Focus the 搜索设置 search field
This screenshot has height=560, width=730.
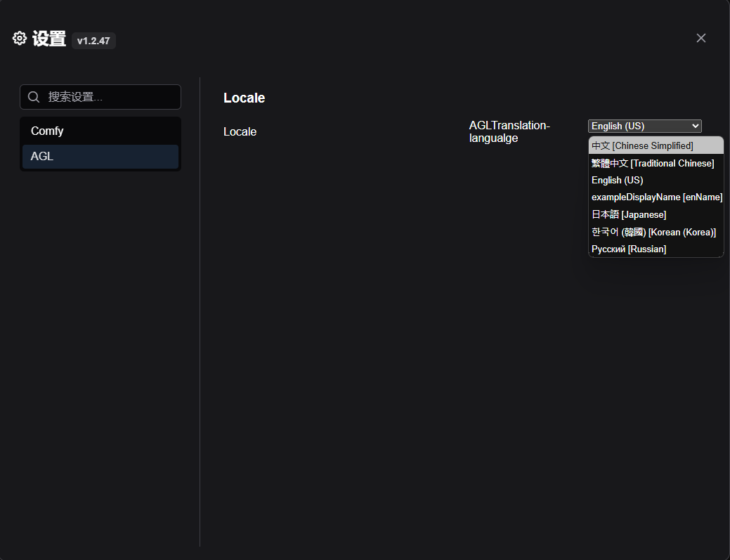pyautogui.click(x=100, y=97)
